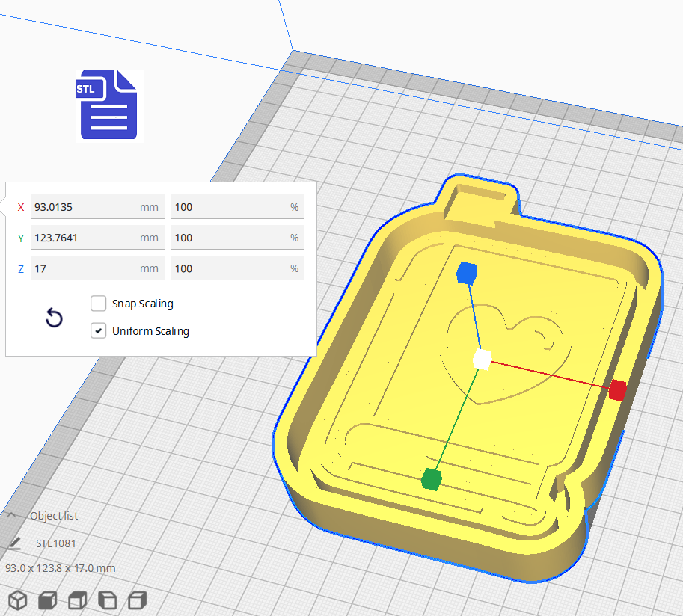Image resolution: width=683 pixels, height=616 pixels.
Task: Click the white center uniform scale handle
Action: pyautogui.click(x=481, y=360)
